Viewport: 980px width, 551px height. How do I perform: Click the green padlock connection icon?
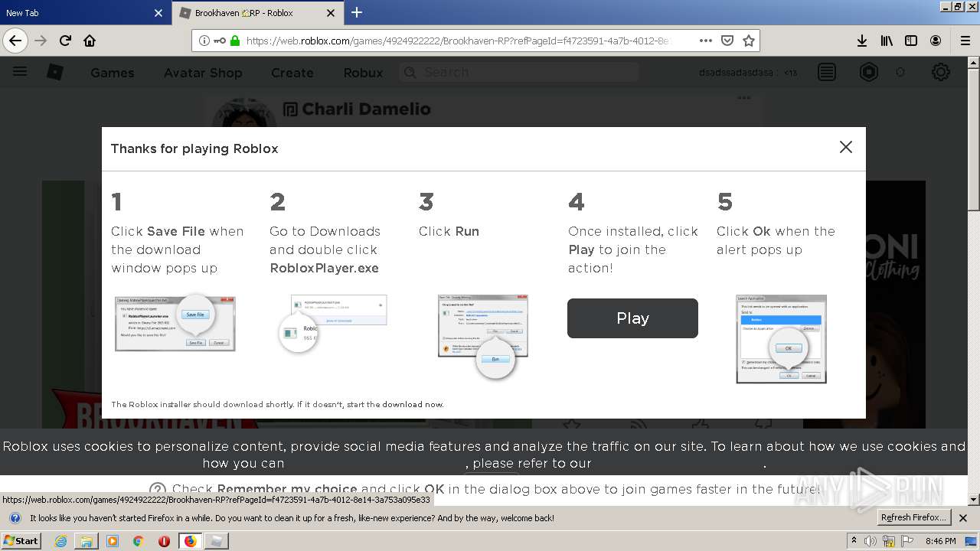[x=234, y=41]
